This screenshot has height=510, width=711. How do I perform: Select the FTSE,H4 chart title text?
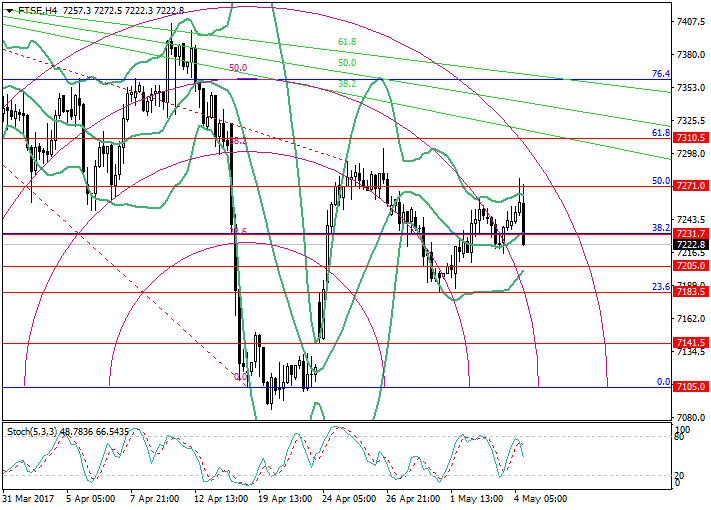[38, 10]
